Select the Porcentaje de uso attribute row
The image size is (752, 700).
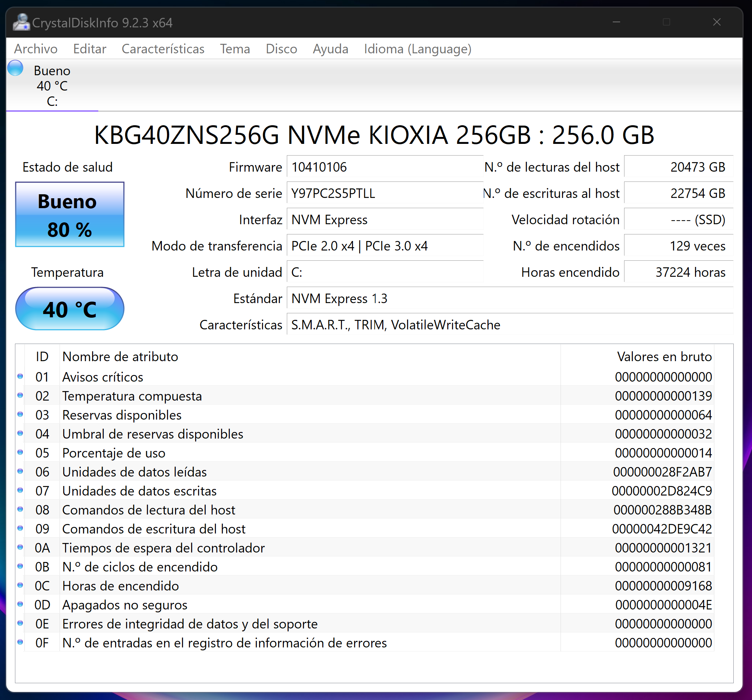pos(365,453)
